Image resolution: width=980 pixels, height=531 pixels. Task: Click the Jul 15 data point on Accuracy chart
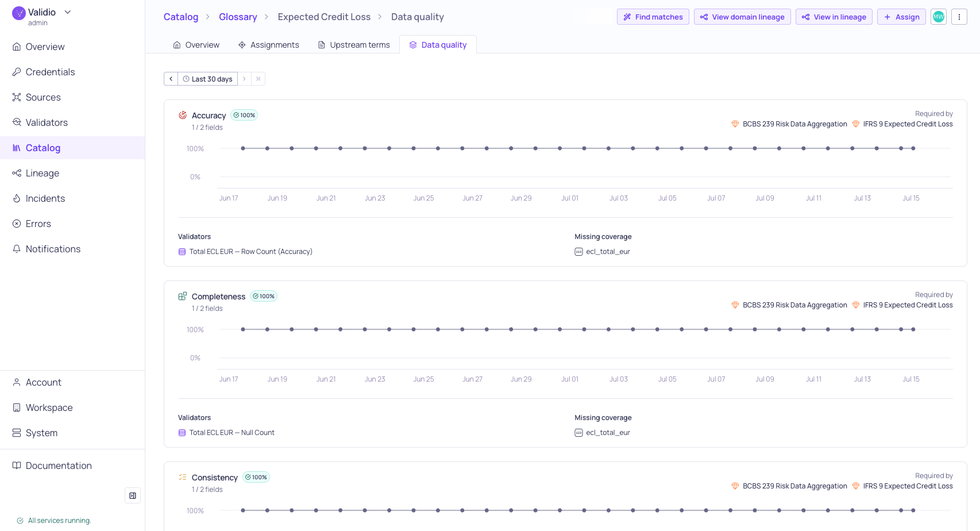(x=913, y=148)
